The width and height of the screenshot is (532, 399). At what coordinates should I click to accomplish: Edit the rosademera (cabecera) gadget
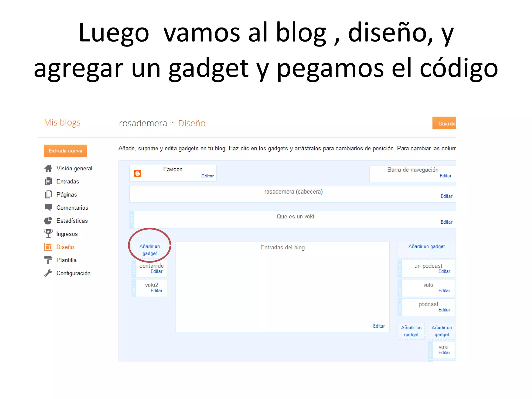[x=447, y=196]
